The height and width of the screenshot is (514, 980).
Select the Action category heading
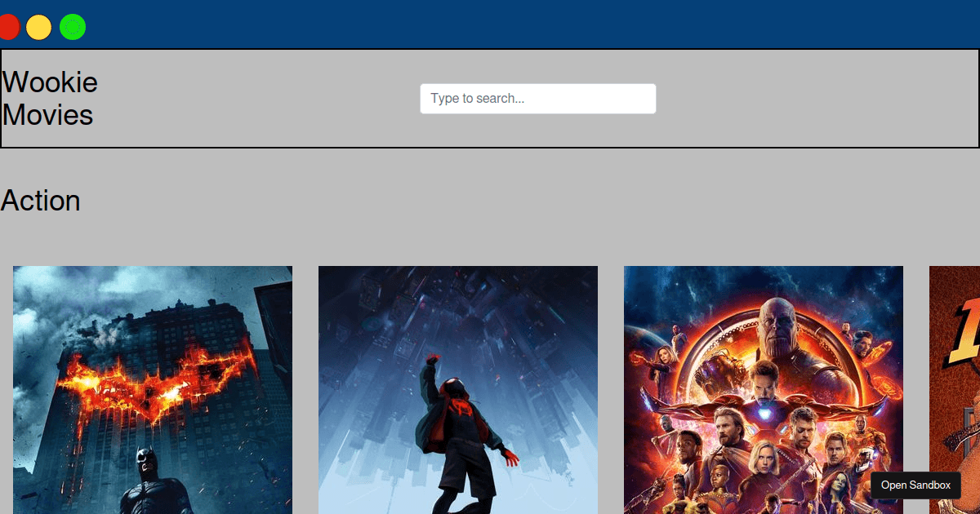41,201
